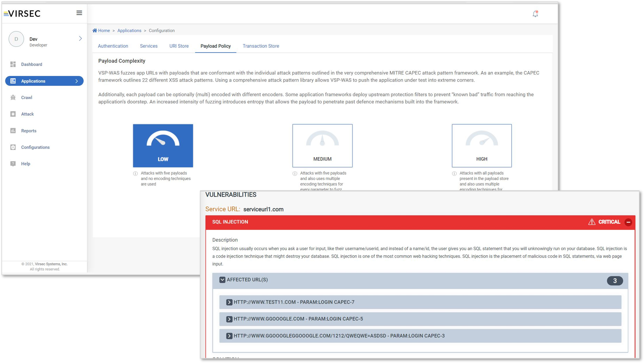Open the hamburger menu icon
Screen dimensions: 644x363
[79, 13]
